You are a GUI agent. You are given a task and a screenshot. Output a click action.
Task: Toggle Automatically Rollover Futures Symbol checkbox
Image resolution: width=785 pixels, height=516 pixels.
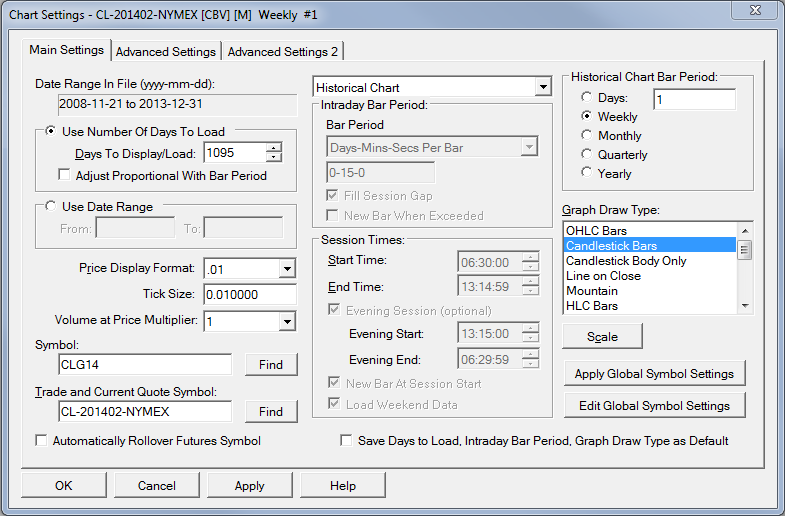coord(41,440)
